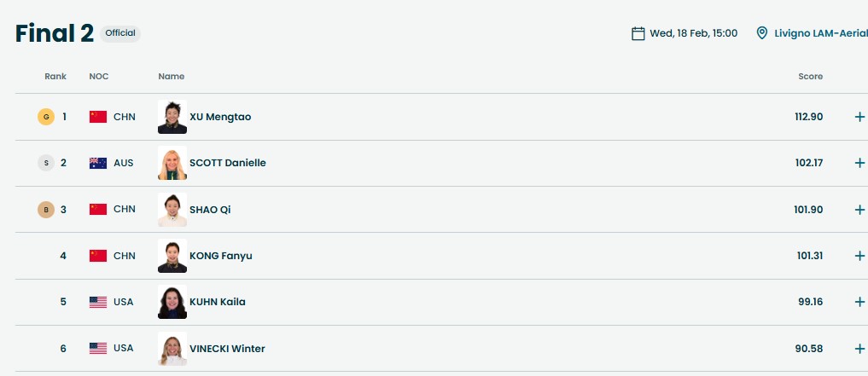Expand KONG Fanyu's score details
This screenshot has width=868, height=376.
click(x=859, y=256)
